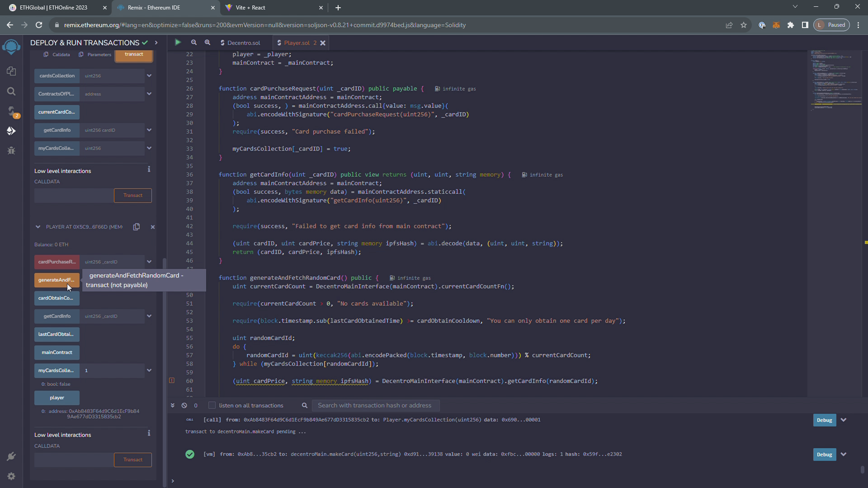Open the Solidity compiler sidebar icon
This screenshot has width=868, height=488.
tap(11, 111)
